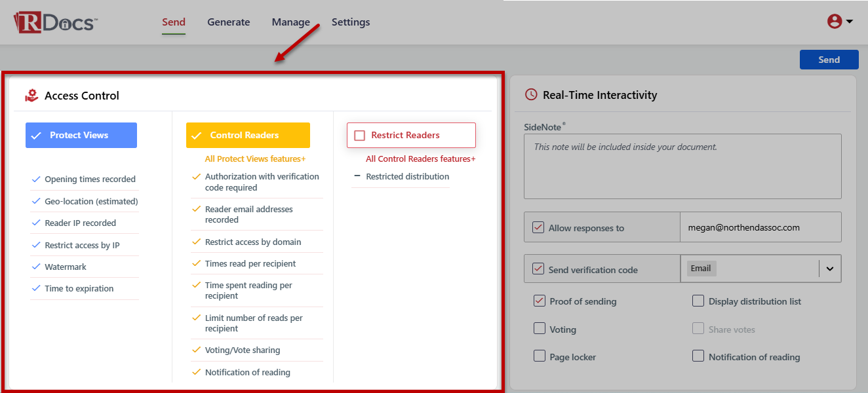
Task: Enable the Page locker checkbox
Action: tap(539, 356)
